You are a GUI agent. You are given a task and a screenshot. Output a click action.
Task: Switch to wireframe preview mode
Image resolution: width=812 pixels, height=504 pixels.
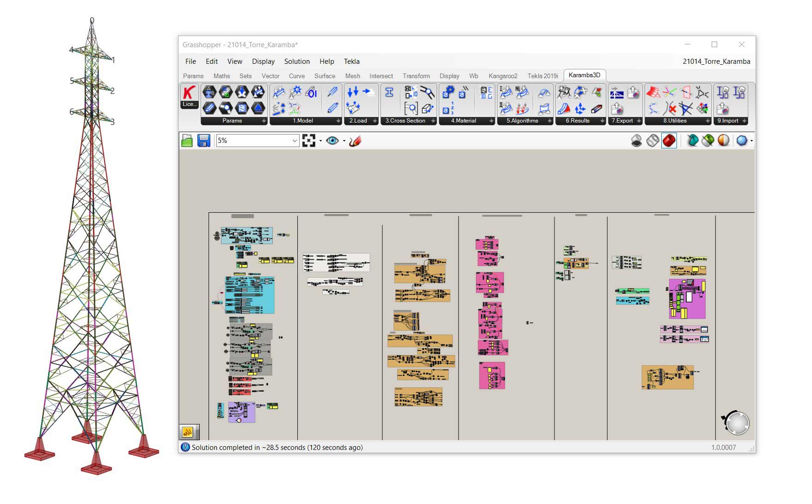point(652,141)
